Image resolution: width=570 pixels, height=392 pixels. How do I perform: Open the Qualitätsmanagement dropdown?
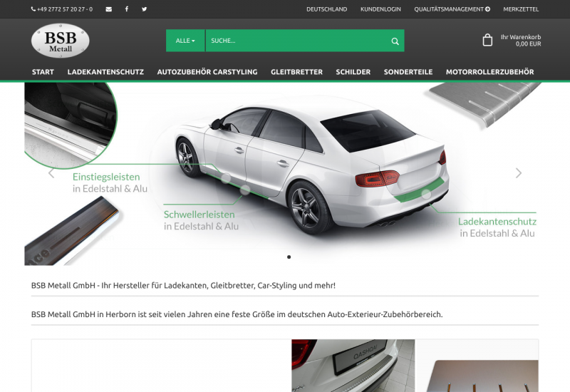coord(452,9)
